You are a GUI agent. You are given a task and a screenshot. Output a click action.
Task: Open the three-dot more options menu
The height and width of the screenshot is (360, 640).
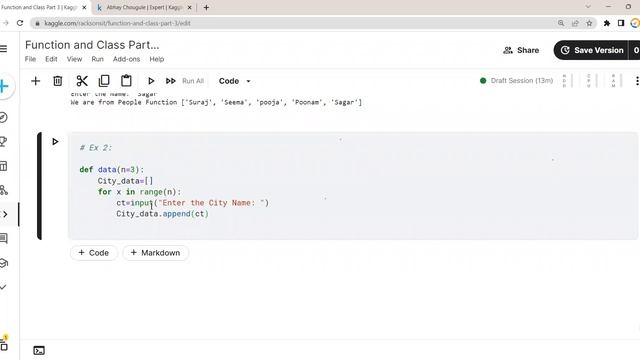[637, 81]
